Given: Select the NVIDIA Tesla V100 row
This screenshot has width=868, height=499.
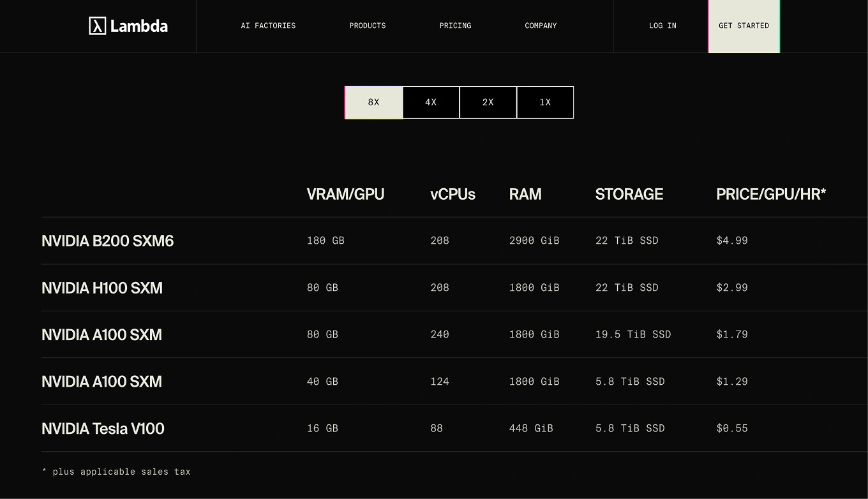Looking at the screenshot, I should click(103, 428).
